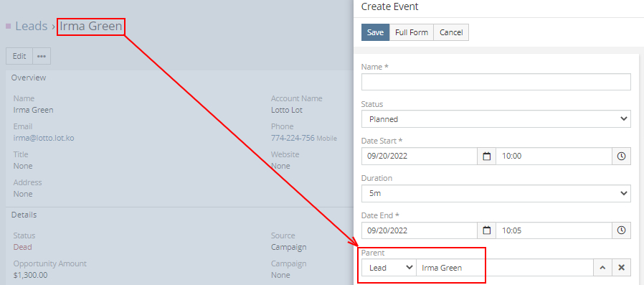Click the email irma@lotto.lot.ko
Screen dimensions: 644x285
tap(44, 138)
